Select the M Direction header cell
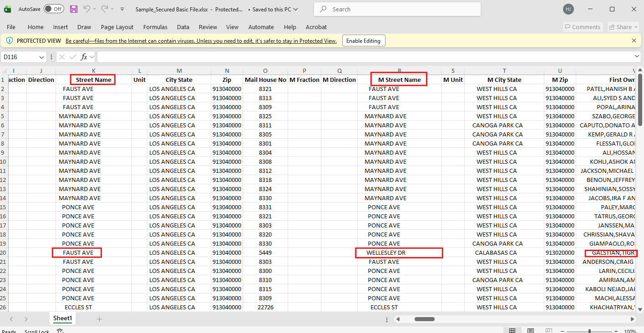The width and height of the screenshot is (644, 333). 339,80
